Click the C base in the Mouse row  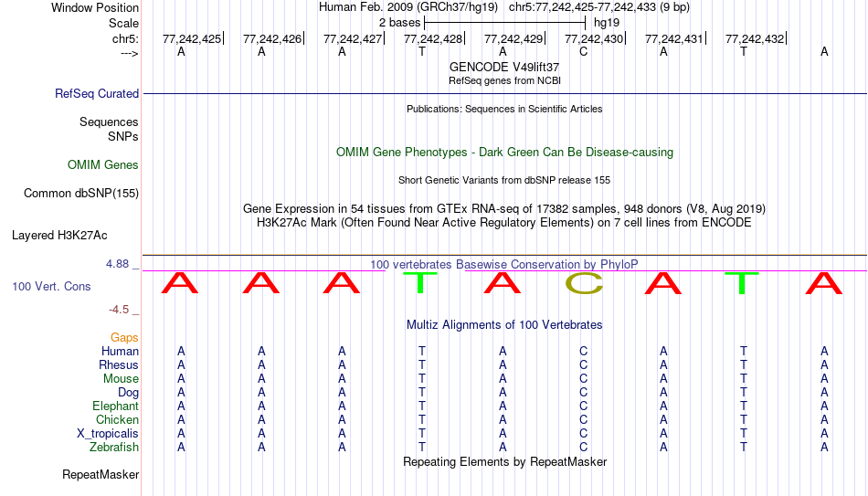[583, 379]
